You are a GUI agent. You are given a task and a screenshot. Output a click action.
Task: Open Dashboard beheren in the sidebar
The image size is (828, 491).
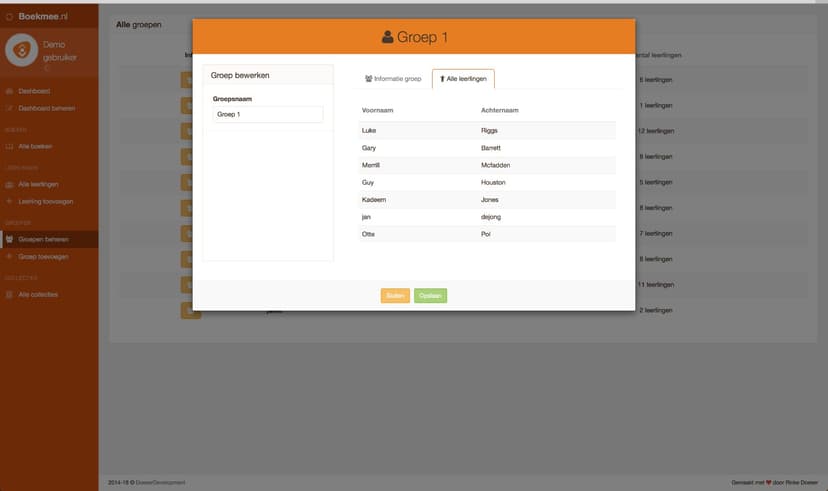pyautogui.click(x=46, y=108)
